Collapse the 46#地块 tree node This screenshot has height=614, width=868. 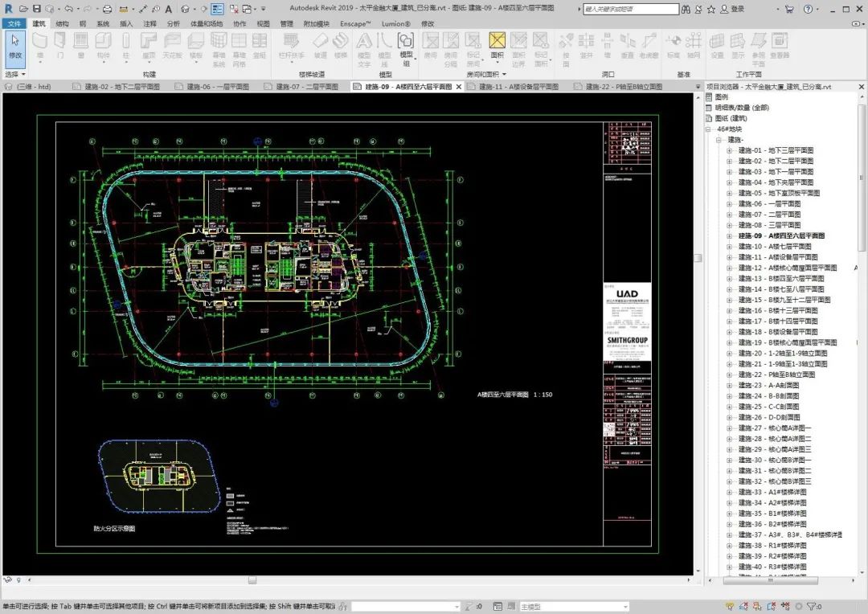tap(707, 128)
